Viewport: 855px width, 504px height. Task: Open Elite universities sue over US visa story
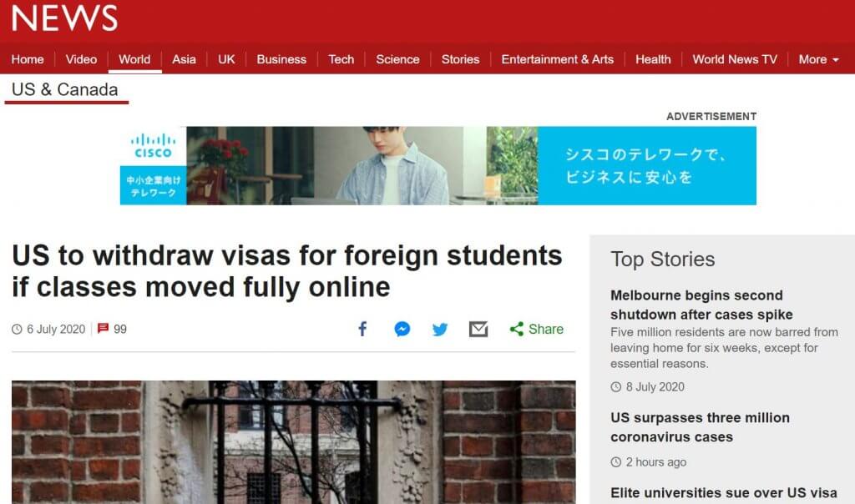click(724, 492)
